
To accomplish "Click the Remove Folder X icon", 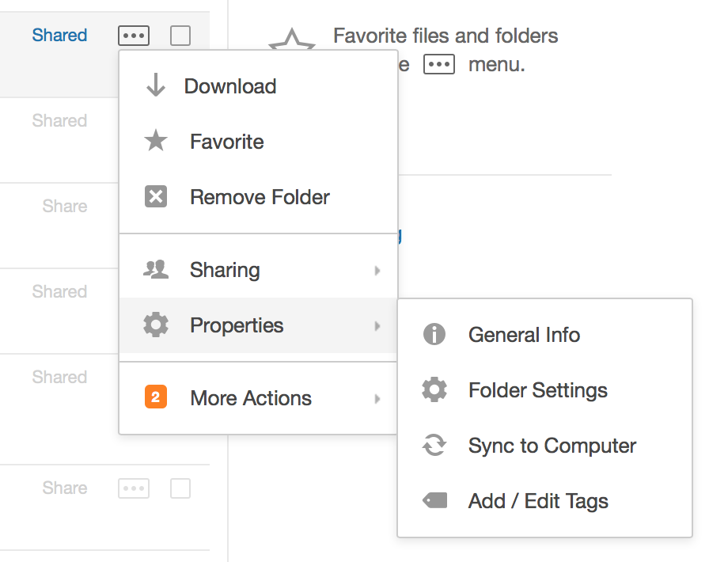I will click(156, 197).
